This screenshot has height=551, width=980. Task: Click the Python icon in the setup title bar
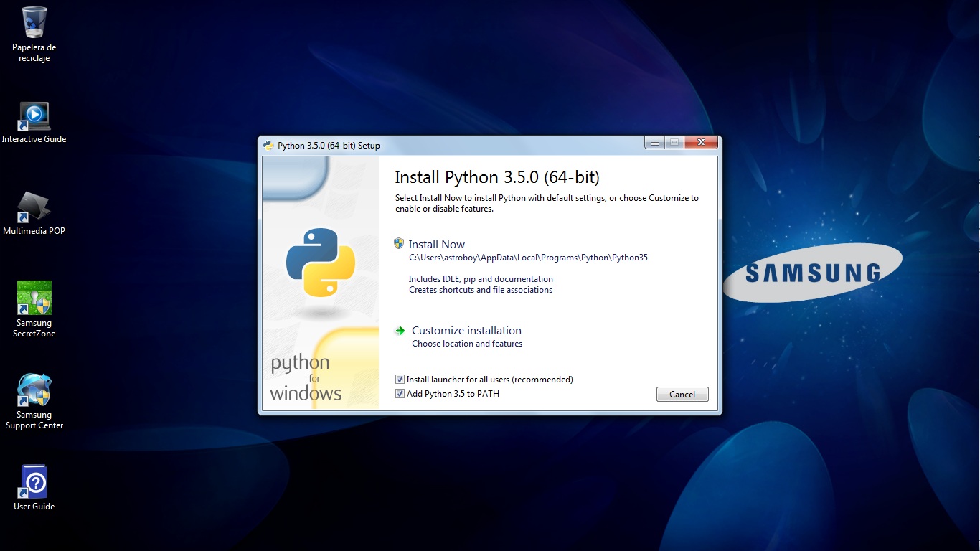268,145
